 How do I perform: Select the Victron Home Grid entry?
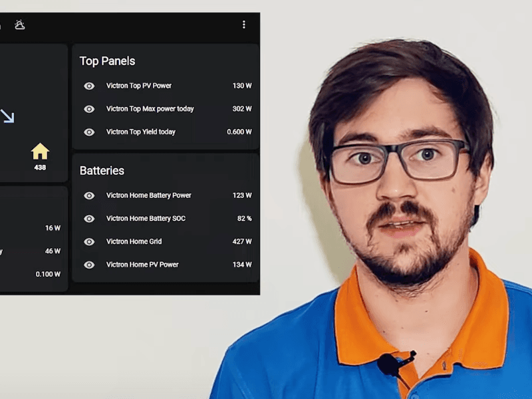pyautogui.click(x=166, y=241)
